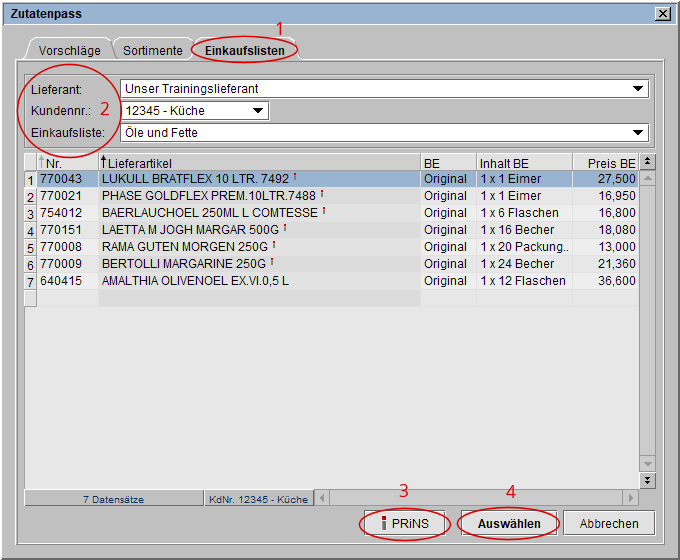Cancel with the Abbrechen button
This screenshot has height=560, width=680.
pyautogui.click(x=608, y=523)
